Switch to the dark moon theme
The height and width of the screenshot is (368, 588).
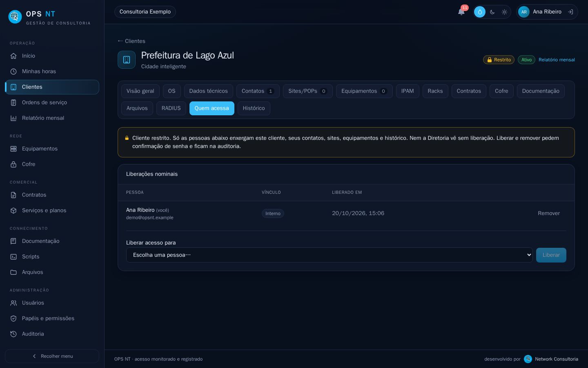click(492, 12)
